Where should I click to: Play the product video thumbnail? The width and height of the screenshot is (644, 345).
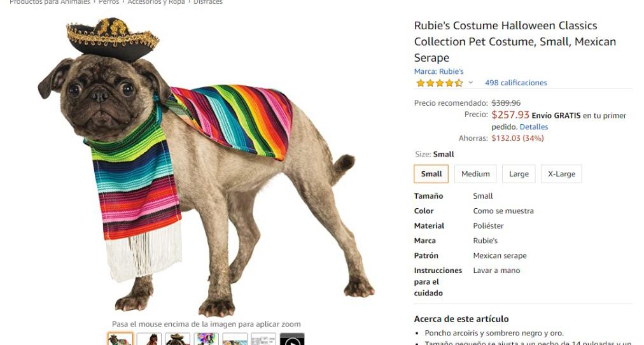coord(292,340)
